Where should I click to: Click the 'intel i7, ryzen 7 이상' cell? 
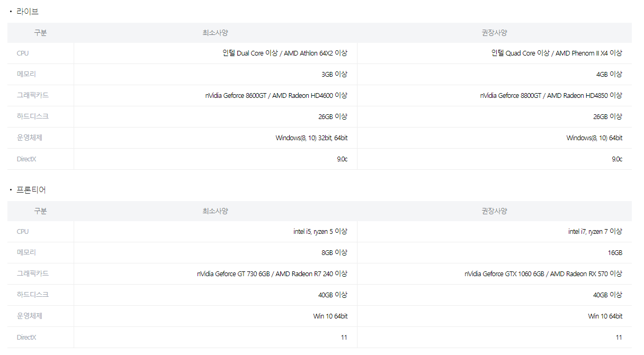[x=595, y=232]
